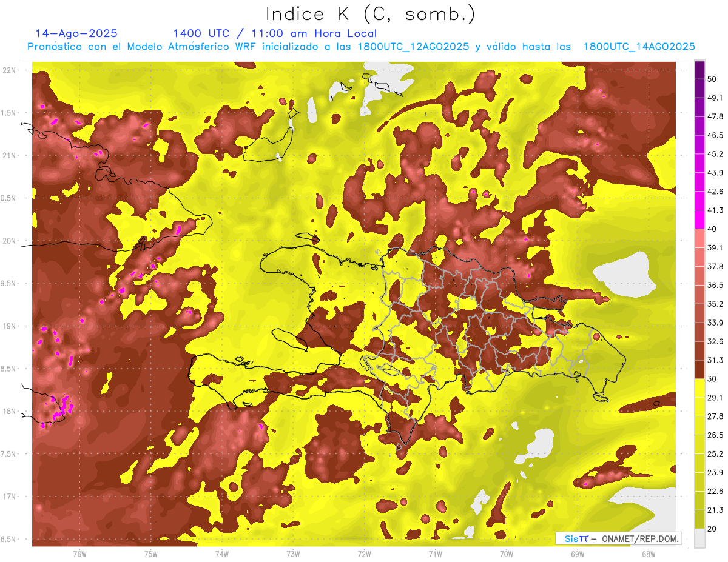Click the colorbar value "22.6"
The image size is (728, 562).
point(715,491)
